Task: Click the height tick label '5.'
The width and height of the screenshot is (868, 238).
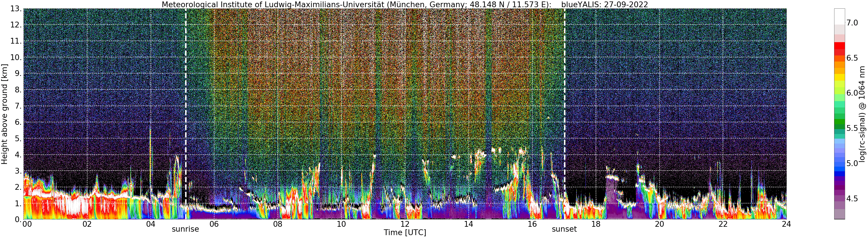Action: click(x=18, y=138)
